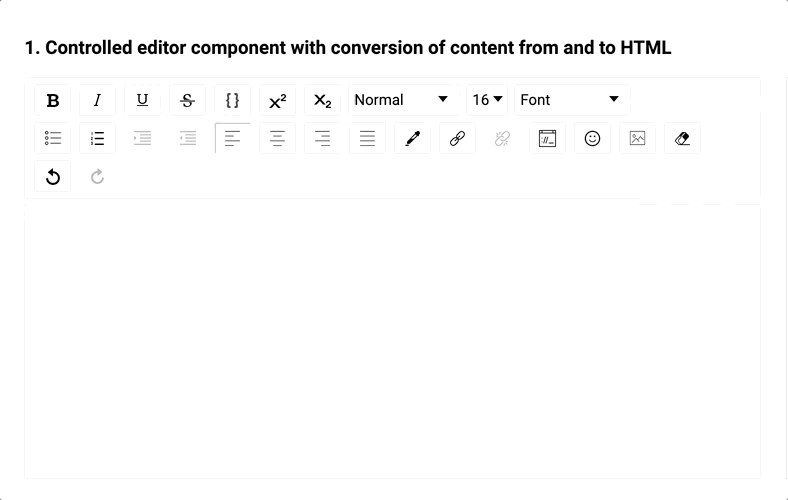The width and height of the screenshot is (788, 500).
Task: Toggle strikethrough formatting
Action: pyautogui.click(x=187, y=100)
